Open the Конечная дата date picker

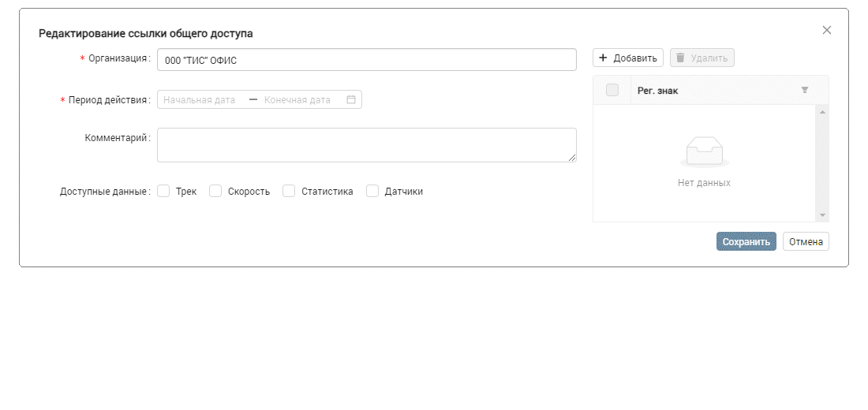click(x=298, y=100)
